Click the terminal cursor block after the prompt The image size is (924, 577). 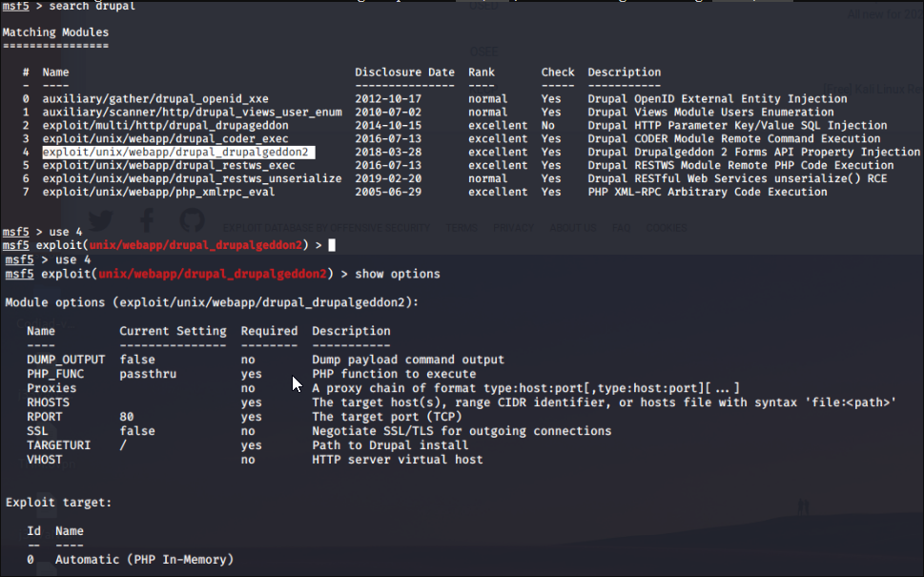(332, 245)
